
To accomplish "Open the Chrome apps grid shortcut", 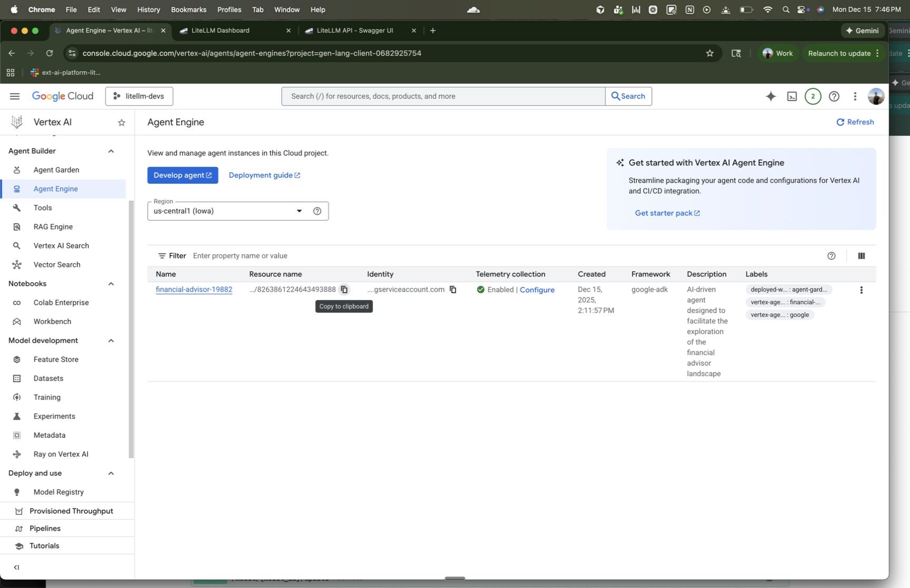I will pos(11,73).
